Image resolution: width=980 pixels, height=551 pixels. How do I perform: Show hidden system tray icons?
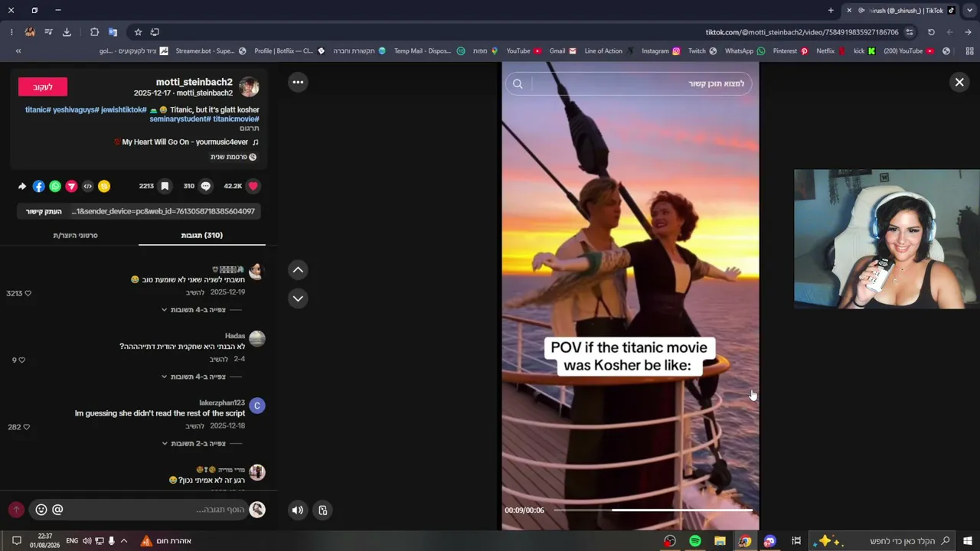coord(124,541)
